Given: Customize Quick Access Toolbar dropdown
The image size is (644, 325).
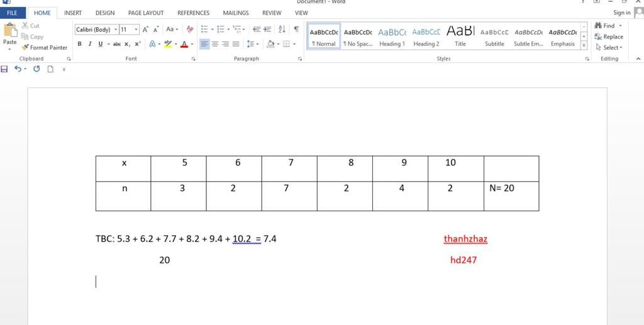Looking at the screenshot, I should click(x=64, y=69).
